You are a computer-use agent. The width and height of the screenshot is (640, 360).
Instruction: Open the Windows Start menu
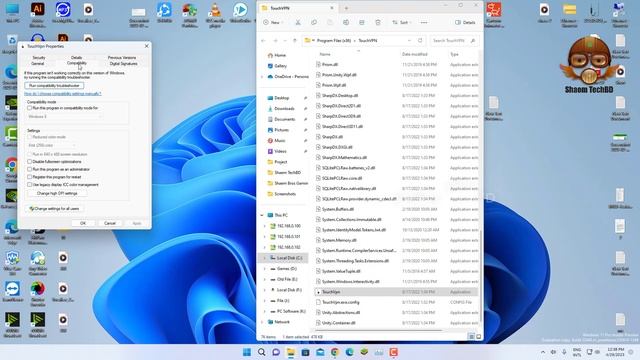(x=247, y=352)
